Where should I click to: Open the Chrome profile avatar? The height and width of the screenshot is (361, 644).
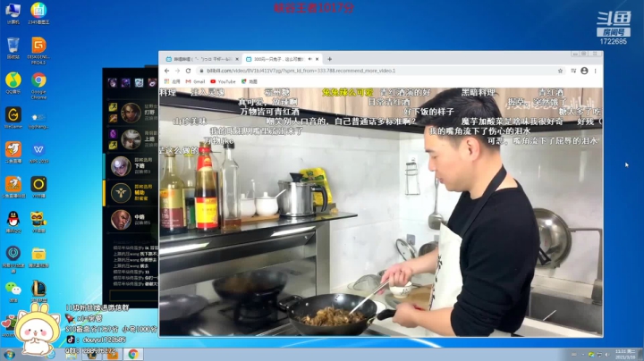(584, 71)
